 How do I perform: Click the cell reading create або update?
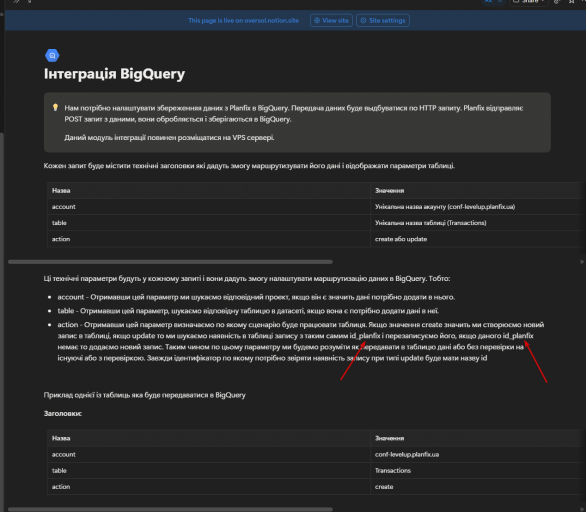click(x=478, y=239)
